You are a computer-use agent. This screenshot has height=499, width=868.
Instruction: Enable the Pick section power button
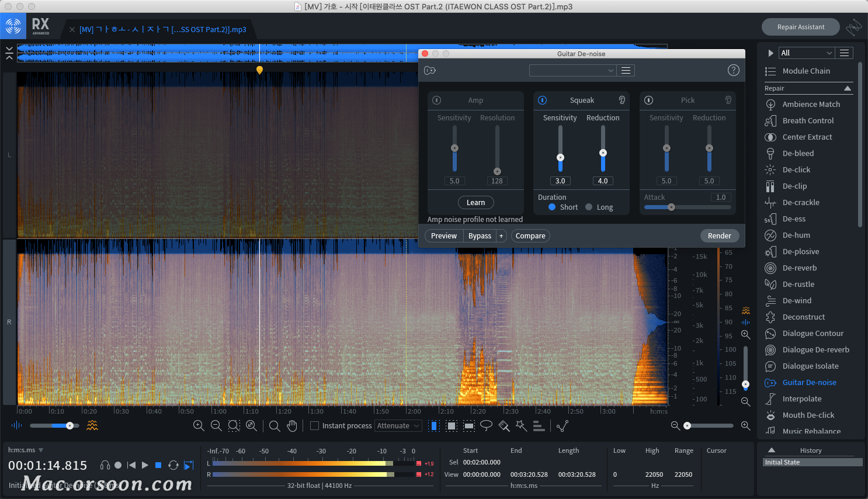648,101
